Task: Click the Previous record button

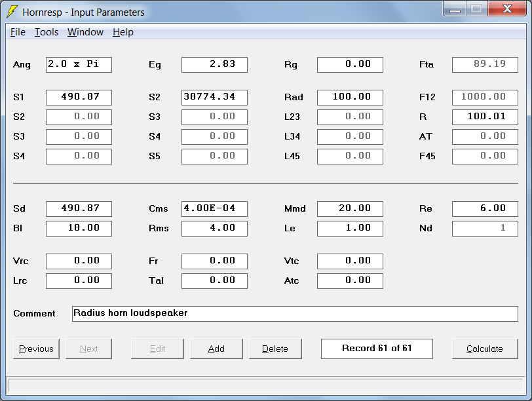Action: point(36,349)
